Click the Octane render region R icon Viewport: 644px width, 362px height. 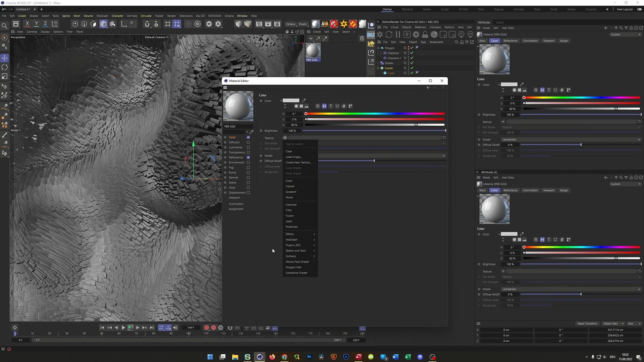(407, 34)
